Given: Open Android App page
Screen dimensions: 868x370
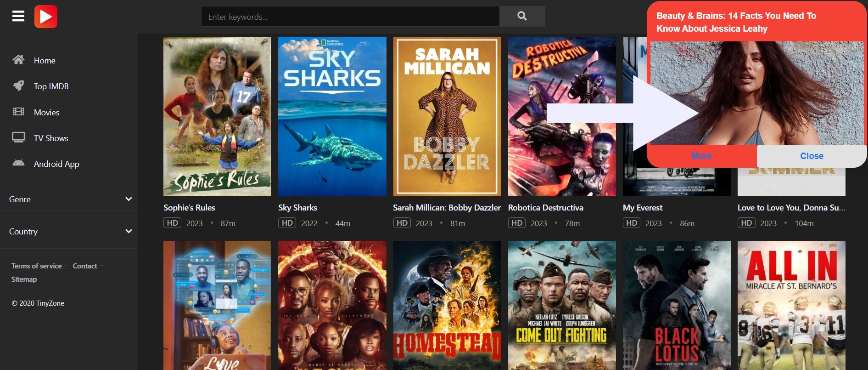Looking at the screenshot, I should click(56, 164).
